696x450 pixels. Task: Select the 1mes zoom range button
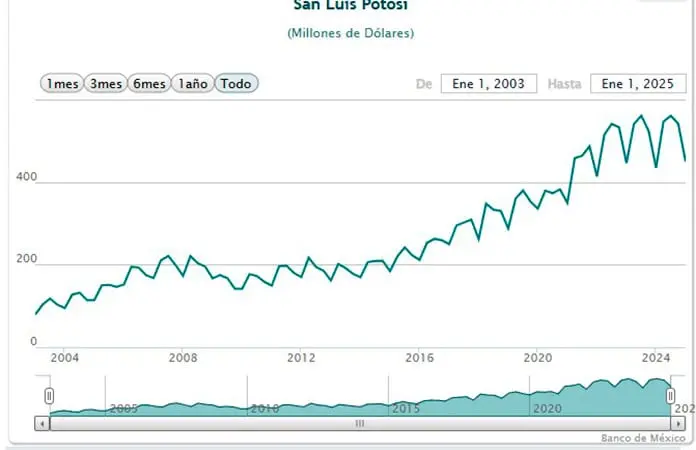click(61, 84)
